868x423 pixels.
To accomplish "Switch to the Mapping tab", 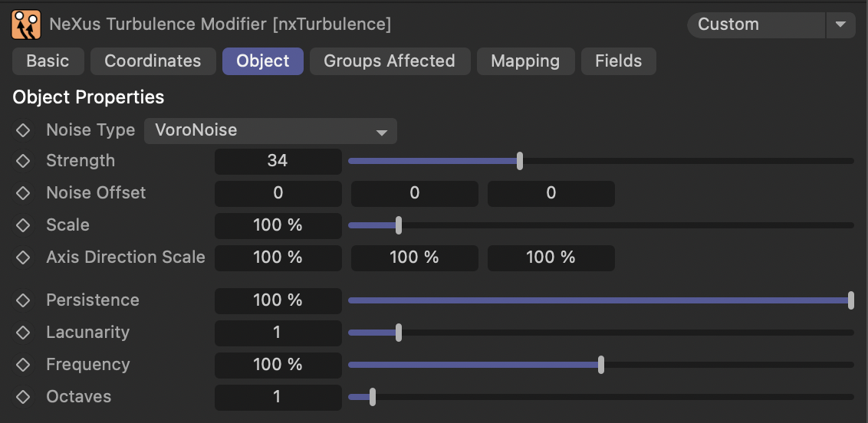I will pos(525,61).
